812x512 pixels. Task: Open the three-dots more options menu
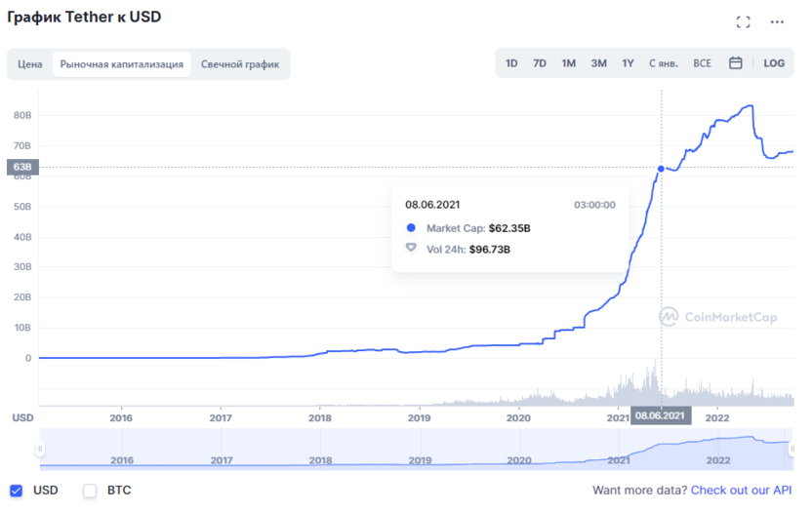tap(777, 21)
